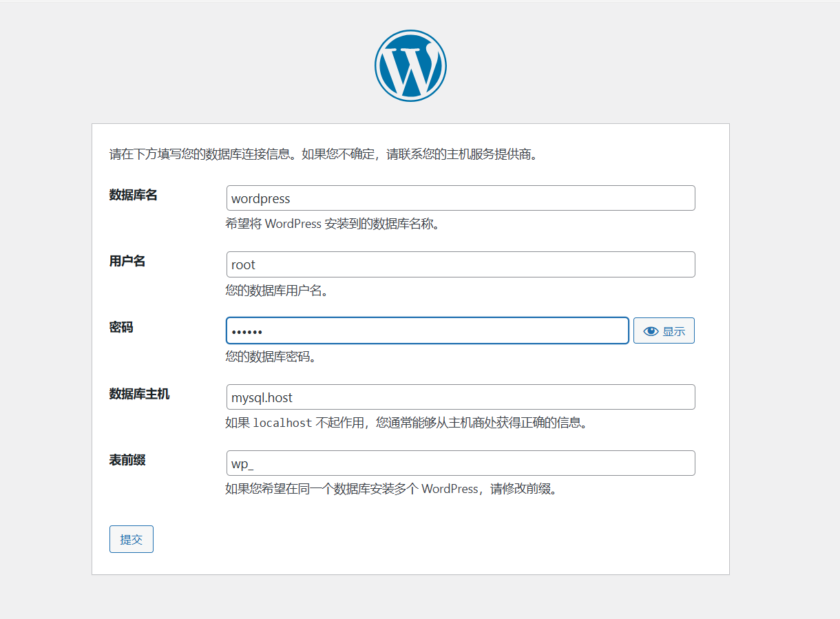The width and height of the screenshot is (840, 619).
Task: Click the hint text 您的数据库用户名。
Action: point(277,291)
